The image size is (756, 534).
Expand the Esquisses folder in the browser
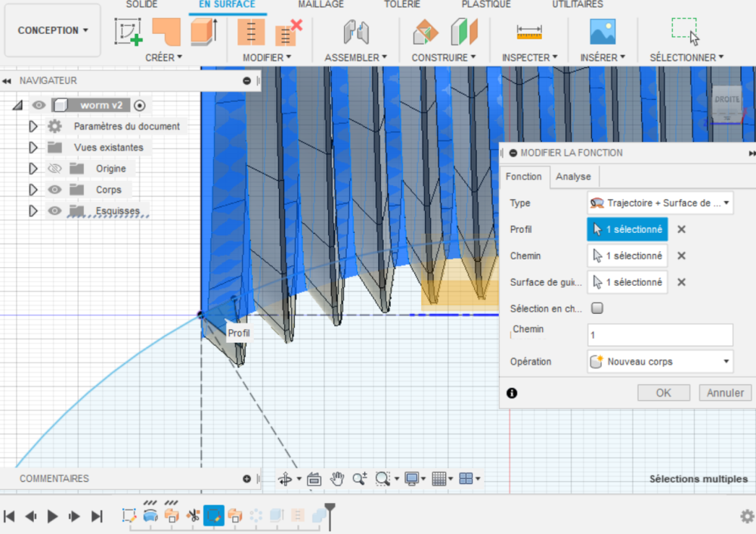tap(33, 211)
